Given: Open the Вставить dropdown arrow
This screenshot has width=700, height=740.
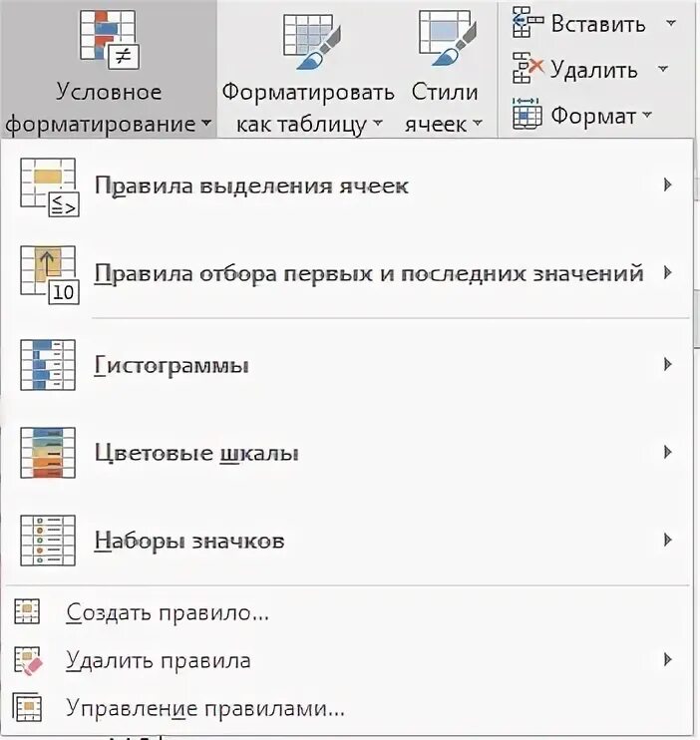Looking at the screenshot, I should click(x=670, y=24).
